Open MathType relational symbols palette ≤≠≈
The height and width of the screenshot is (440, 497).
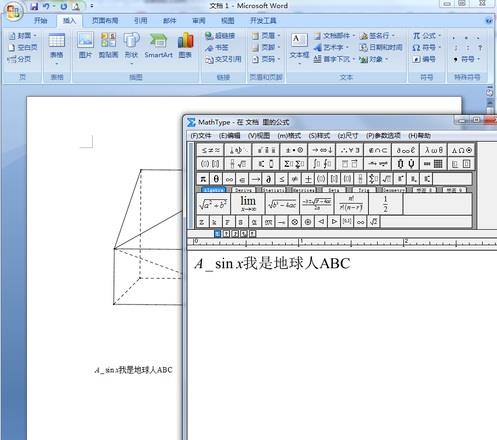click(211, 150)
